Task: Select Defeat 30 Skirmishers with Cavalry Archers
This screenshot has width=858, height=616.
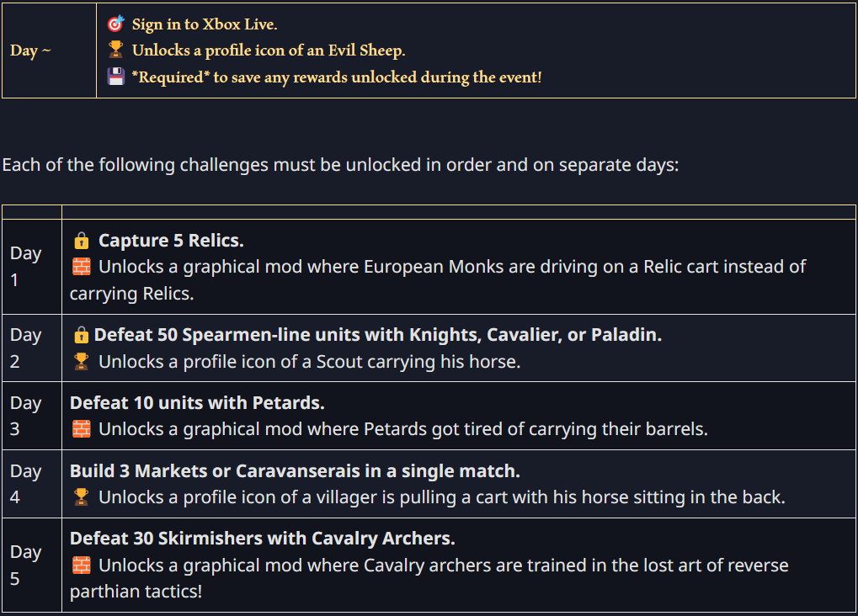Action: (262, 539)
